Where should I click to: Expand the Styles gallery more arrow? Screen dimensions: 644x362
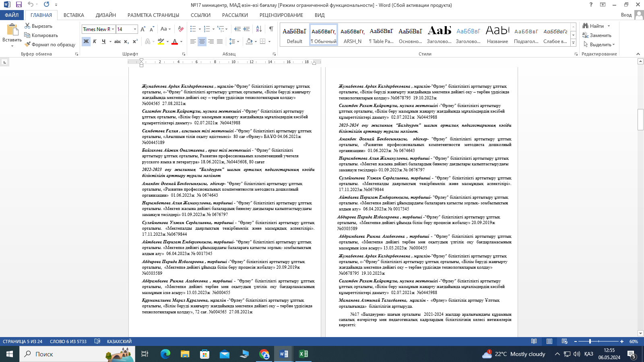[x=574, y=43]
